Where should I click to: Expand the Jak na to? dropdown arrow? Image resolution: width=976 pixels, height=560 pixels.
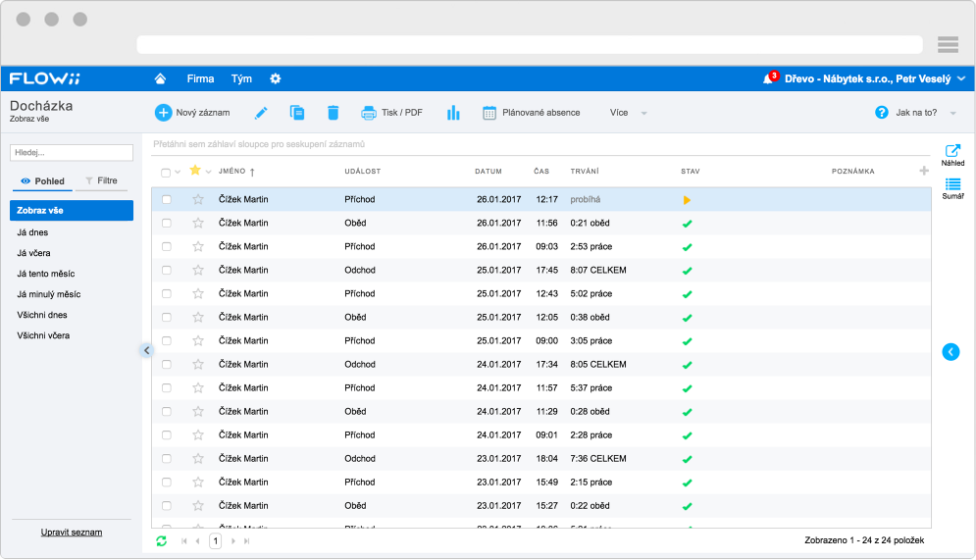pyautogui.click(x=953, y=113)
